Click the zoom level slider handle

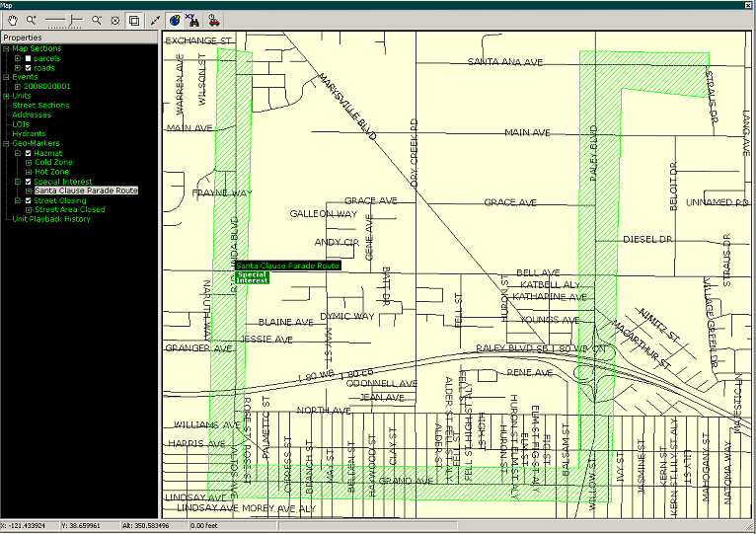pos(67,19)
